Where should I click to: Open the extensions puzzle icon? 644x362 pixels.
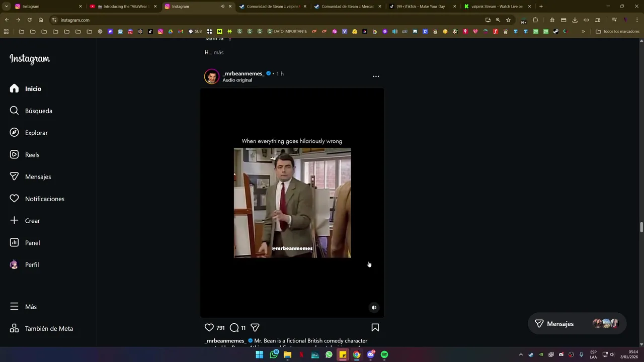coord(535,20)
